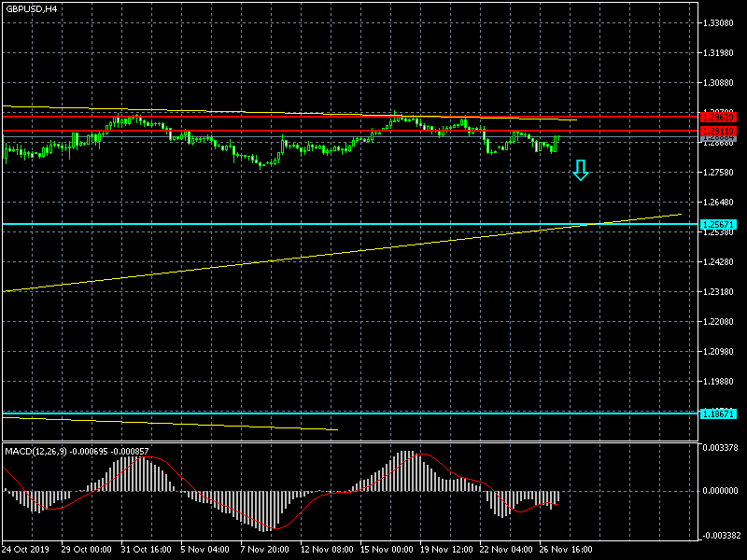The width and height of the screenshot is (747, 560).
Task: Click the 15 Nov 00:00 time label
Action: pyautogui.click(x=388, y=549)
